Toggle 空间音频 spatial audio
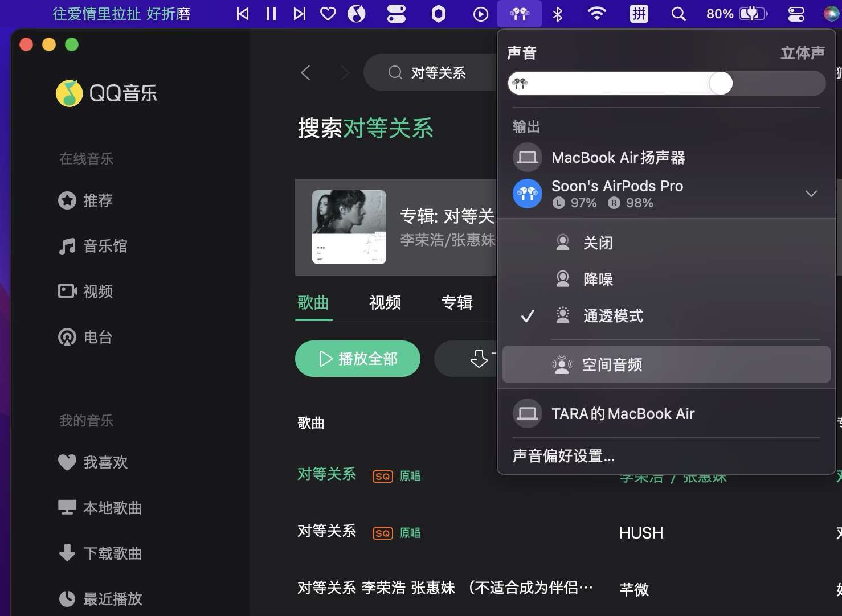The width and height of the screenshot is (842, 616). (667, 364)
